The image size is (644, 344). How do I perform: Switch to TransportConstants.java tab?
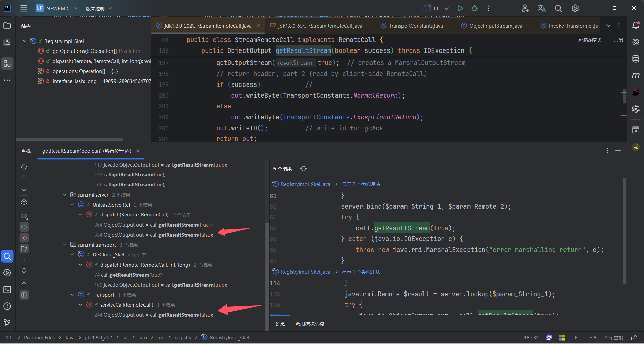point(412,26)
